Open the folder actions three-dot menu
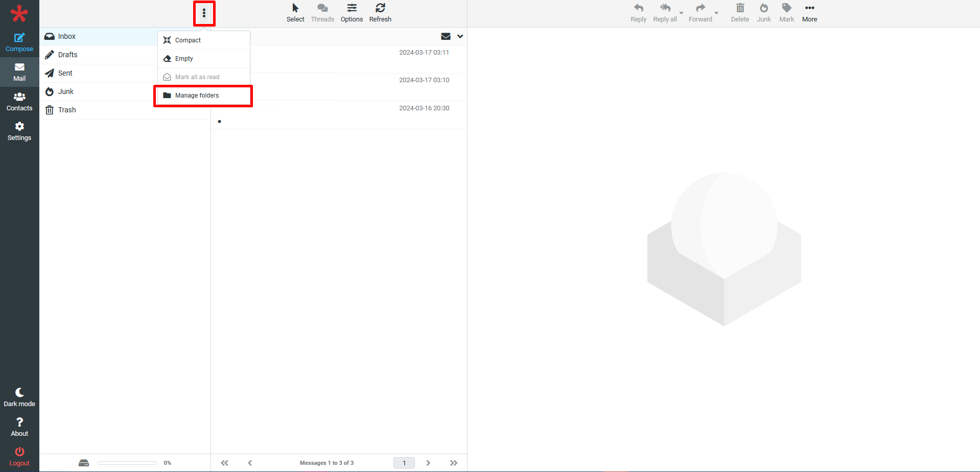980x472 pixels. (x=204, y=13)
